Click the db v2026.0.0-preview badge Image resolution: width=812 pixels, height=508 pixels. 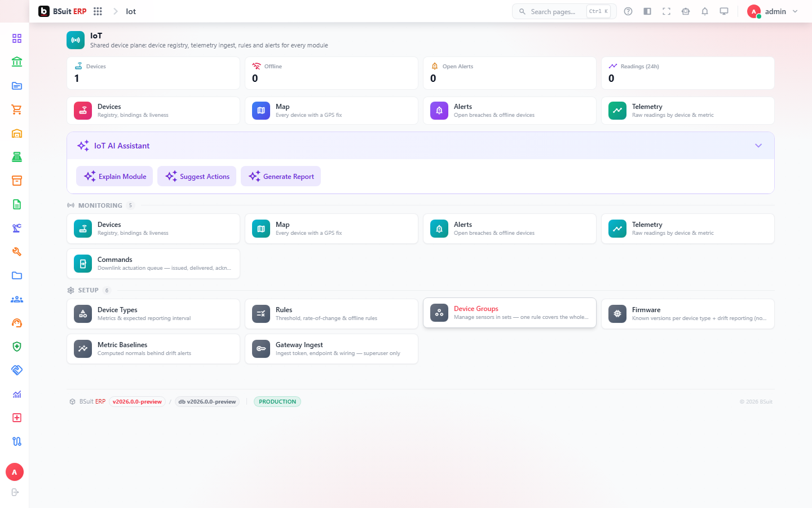pyautogui.click(x=207, y=402)
